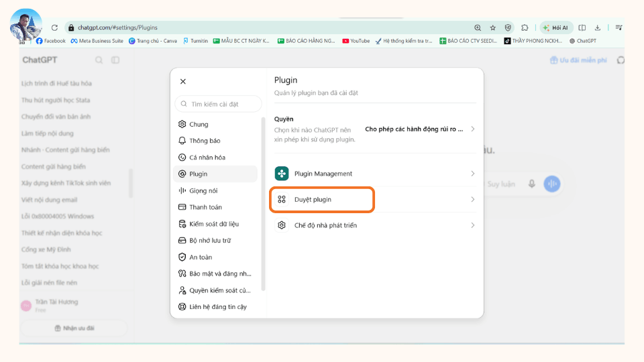Screen dimensions: 644x362
Task: Open chat Chuyển đổi văn bản ảnh
Action: tap(56, 117)
